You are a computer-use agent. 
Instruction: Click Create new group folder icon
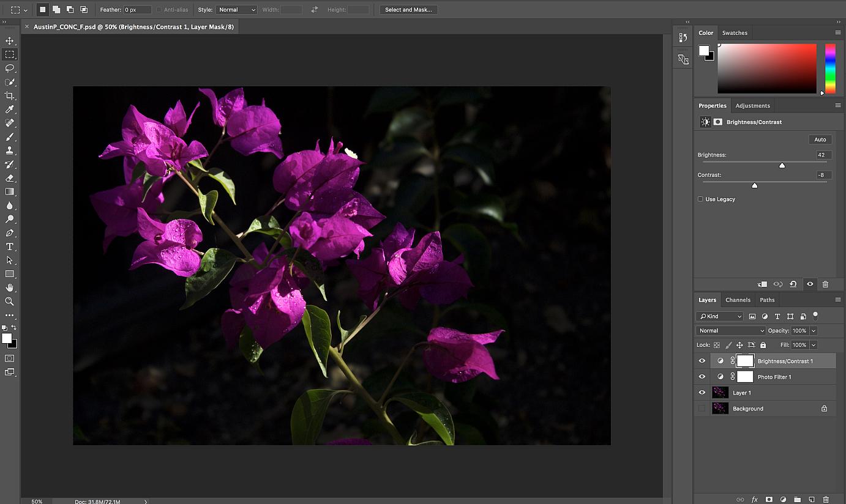click(797, 499)
